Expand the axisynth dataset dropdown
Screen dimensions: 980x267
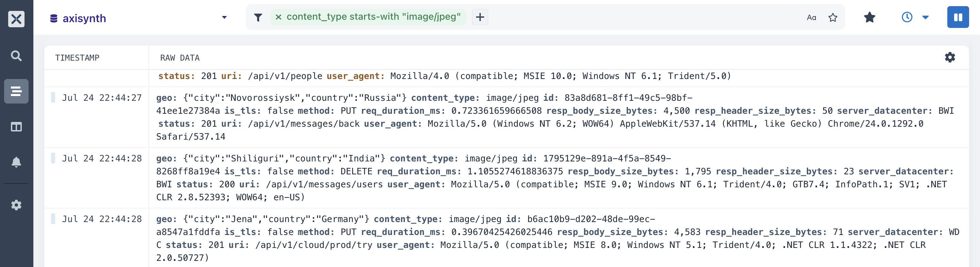(224, 17)
